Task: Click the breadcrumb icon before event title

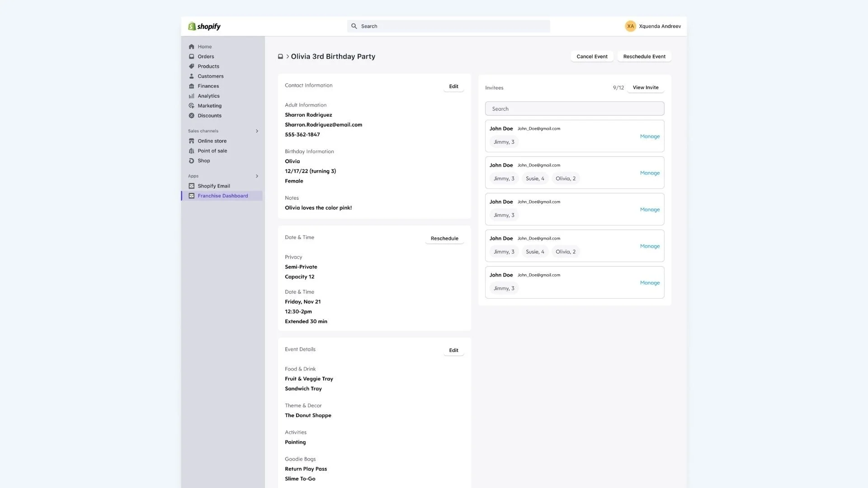Action: [x=280, y=56]
